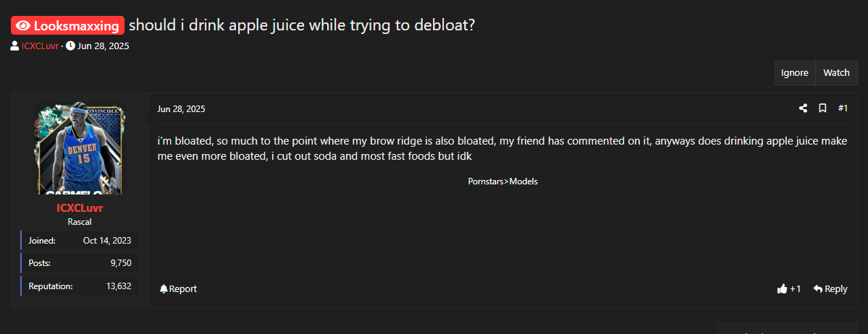
Task: Toggle Ignore for this thread
Action: [794, 73]
